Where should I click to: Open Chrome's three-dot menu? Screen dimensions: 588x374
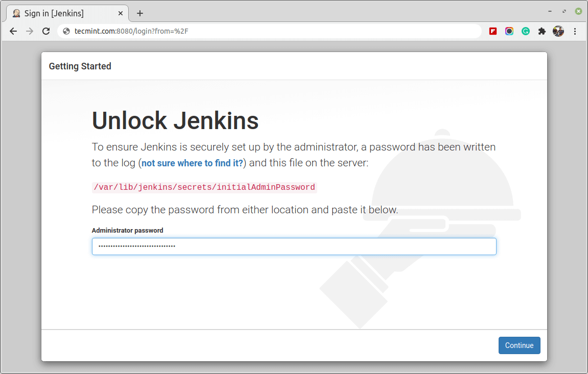(x=575, y=31)
